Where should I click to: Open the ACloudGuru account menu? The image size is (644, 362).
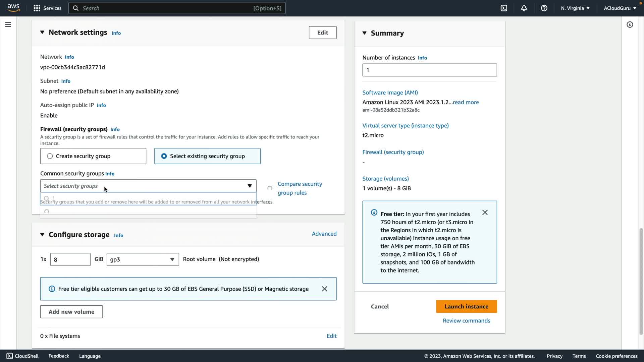click(x=620, y=8)
